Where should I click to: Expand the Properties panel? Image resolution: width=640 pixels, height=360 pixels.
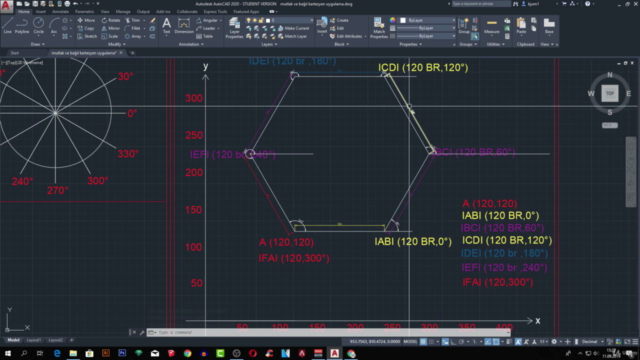tap(410, 44)
